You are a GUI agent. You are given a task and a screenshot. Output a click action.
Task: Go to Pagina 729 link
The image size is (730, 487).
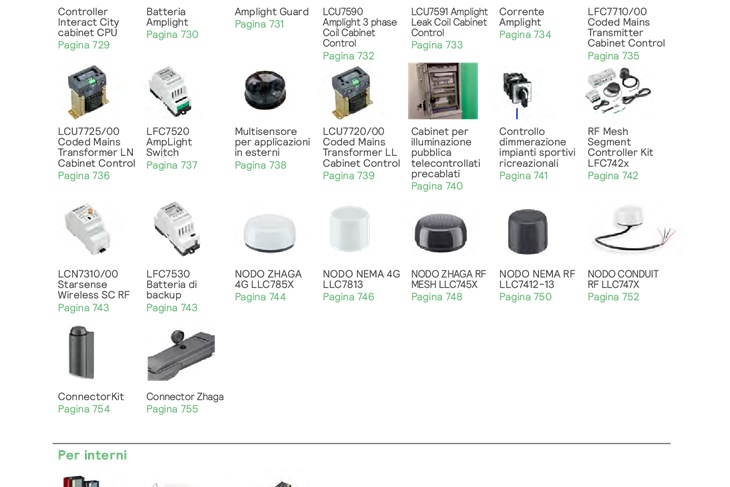pos(84,45)
